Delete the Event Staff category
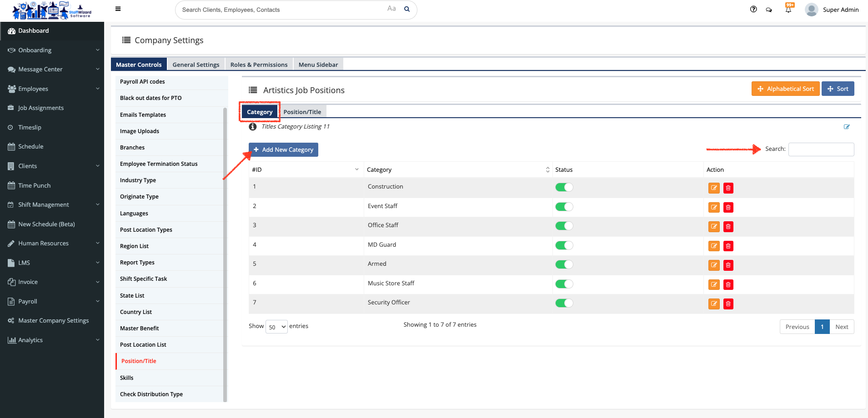Viewport: 868px width, 418px height. [x=728, y=208]
